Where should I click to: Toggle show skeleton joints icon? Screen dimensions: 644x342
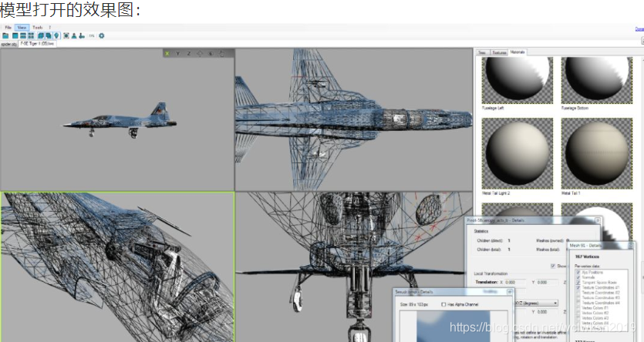pyautogui.click(x=82, y=35)
